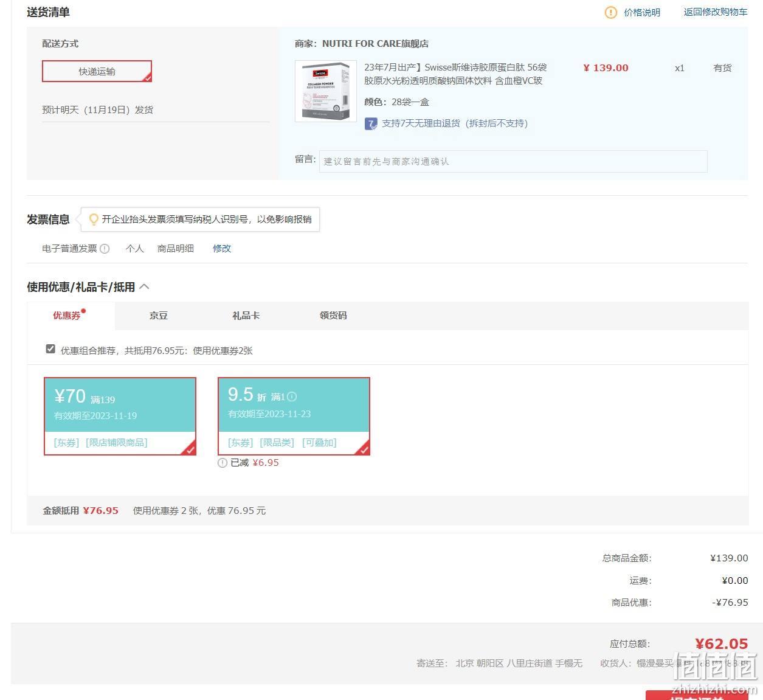This screenshot has height=700, width=763.
Task: Deselect the ¥70 满139 coupon
Action: 120,416
